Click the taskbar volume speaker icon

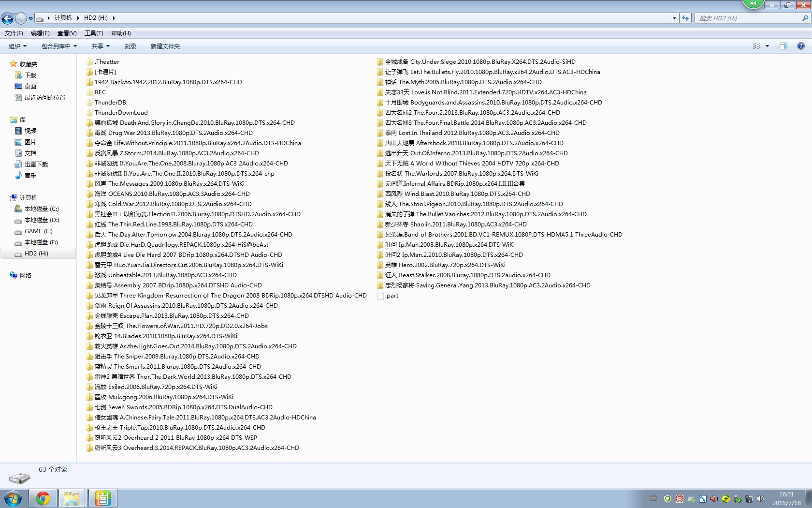[760, 499]
